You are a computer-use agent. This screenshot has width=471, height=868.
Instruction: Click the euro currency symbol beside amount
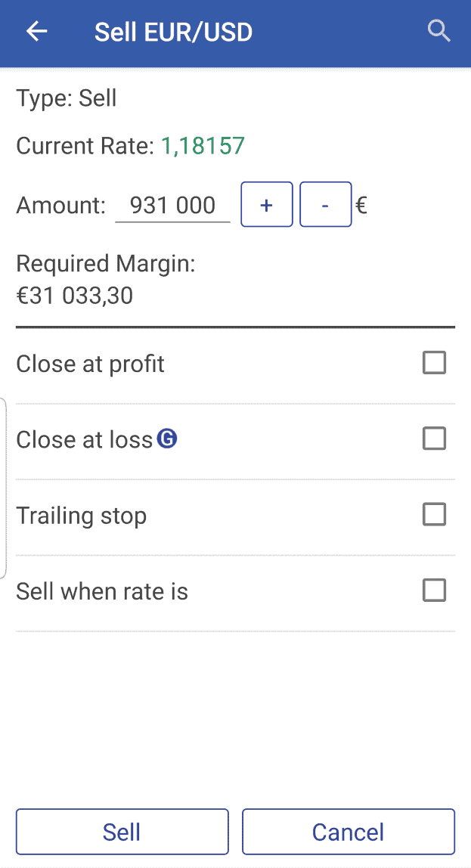[361, 206]
